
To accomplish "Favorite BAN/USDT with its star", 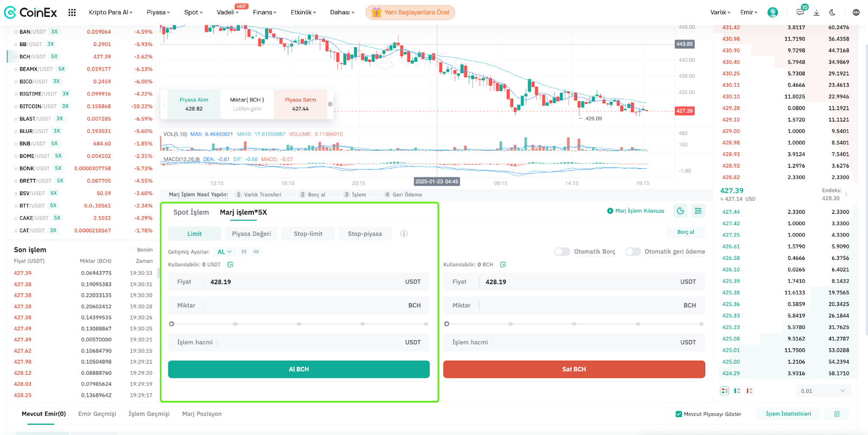I will pyautogui.click(x=16, y=32).
